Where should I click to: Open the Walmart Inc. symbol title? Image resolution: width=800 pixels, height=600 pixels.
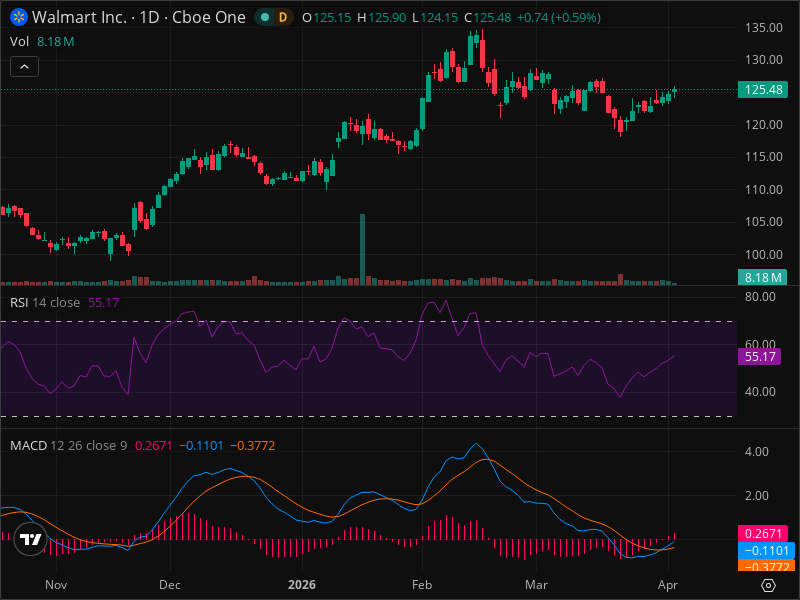pyautogui.click(x=139, y=17)
